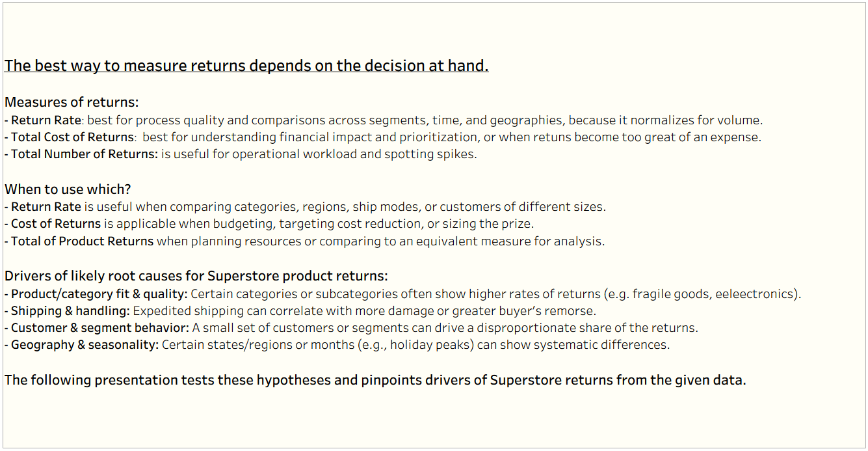
Task: Click the bold 'Total of Product Returns' label
Action: click(x=83, y=241)
